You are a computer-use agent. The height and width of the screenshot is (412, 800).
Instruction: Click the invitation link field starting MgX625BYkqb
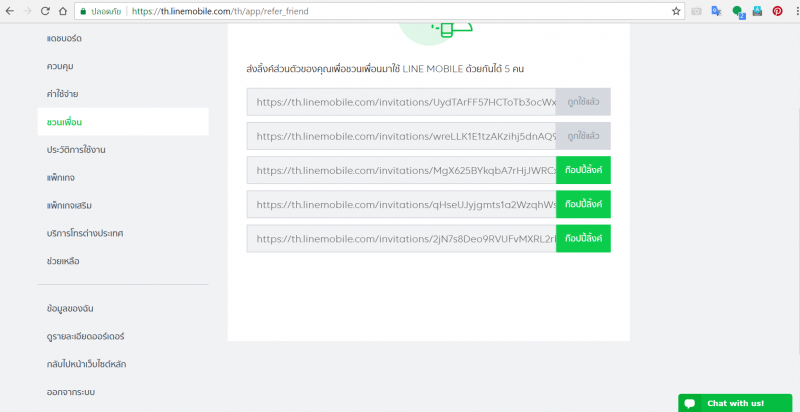402,170
